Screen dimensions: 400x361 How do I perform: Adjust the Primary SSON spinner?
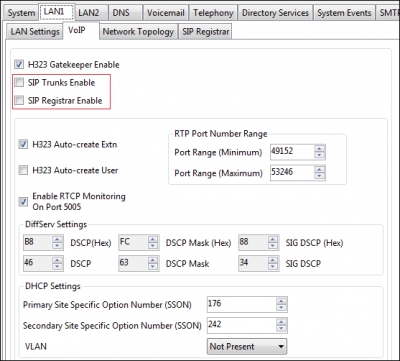click(282, 304)
